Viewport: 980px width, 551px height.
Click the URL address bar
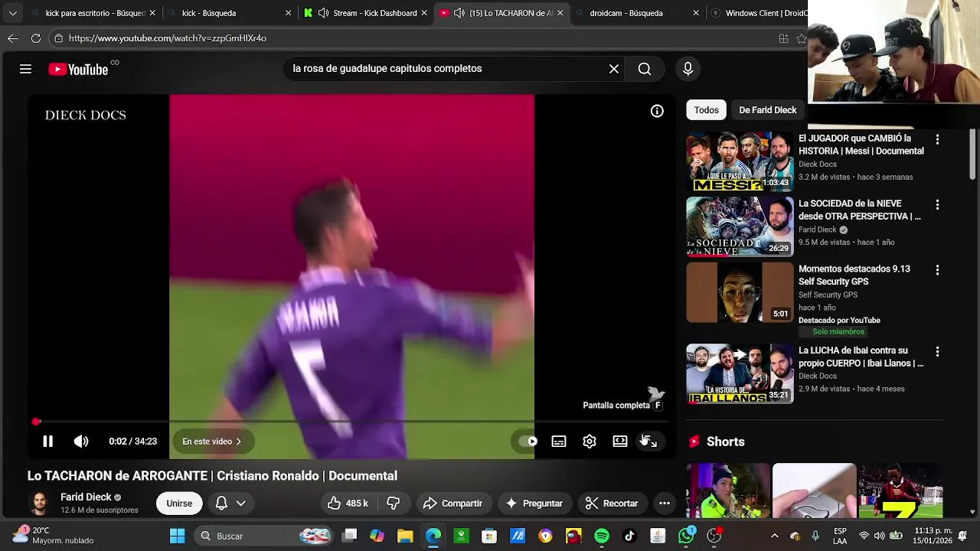[413, 38]
